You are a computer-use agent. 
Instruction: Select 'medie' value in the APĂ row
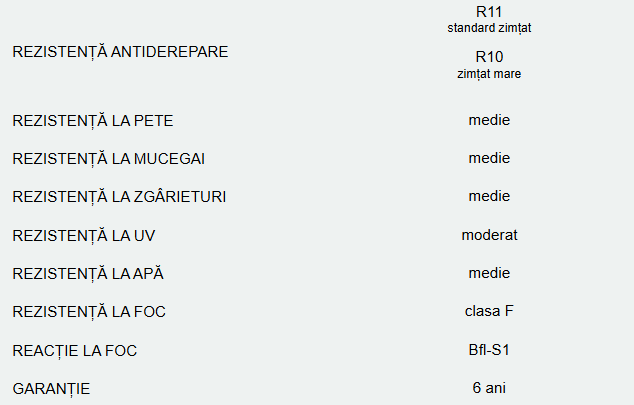point(489,274)
